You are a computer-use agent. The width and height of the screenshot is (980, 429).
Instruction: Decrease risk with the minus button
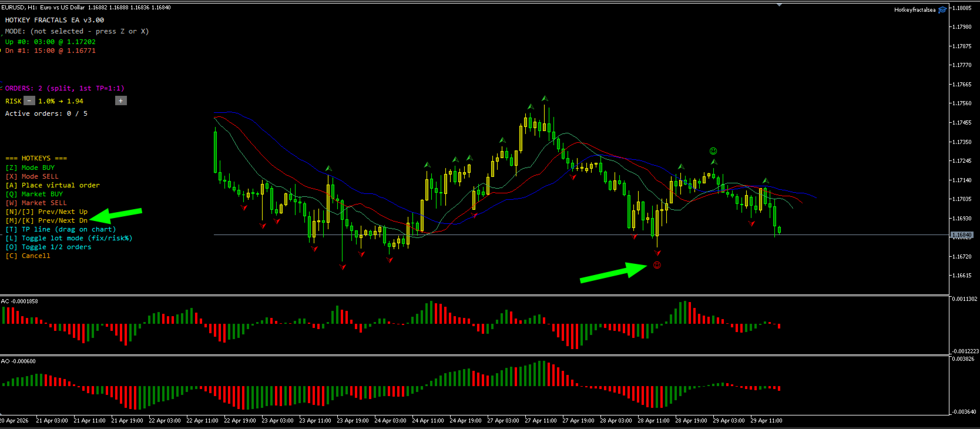click(x=29, y=101)
